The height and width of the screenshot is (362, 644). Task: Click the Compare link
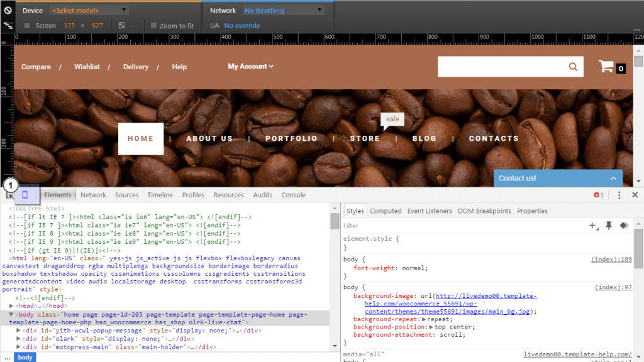tap(36, 67)
